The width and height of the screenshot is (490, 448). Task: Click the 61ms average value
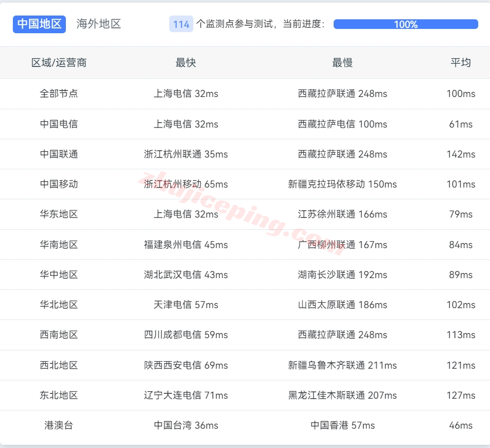[461, 124]
